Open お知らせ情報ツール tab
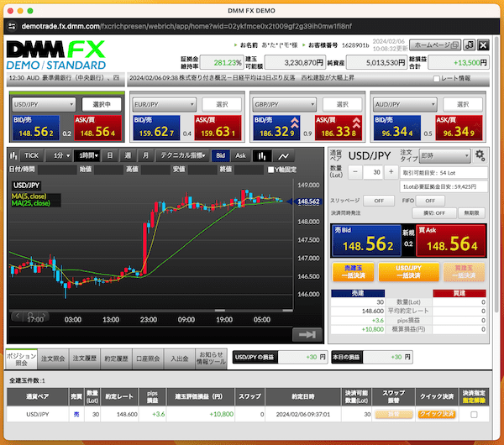Image resolution: width=504 pixels, height=445 pixels. pos(211,359)
